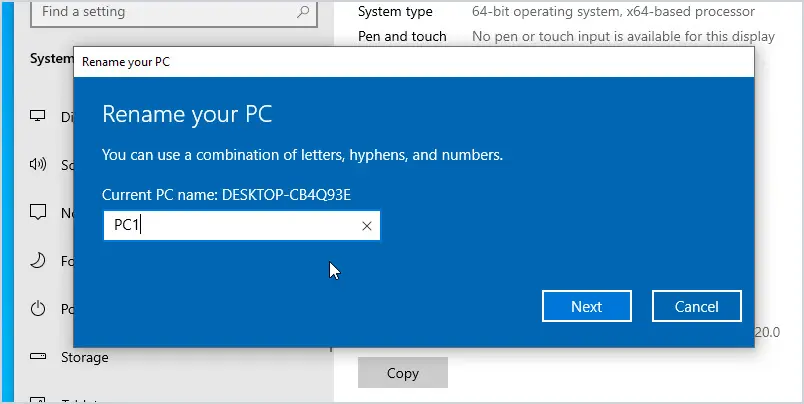Click the search magnifier icon
The width and height of the screenshot is (804, 404).
[x=303, y=11]
